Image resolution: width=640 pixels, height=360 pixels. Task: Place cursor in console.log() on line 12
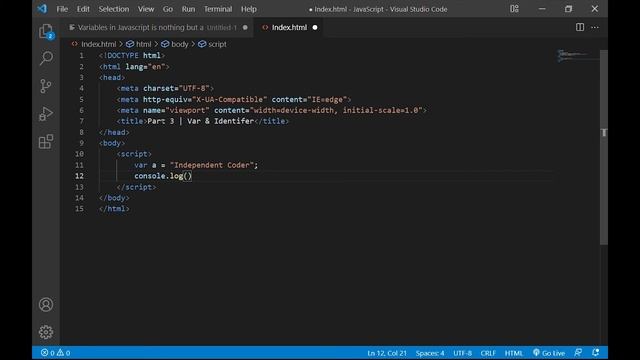163,176
